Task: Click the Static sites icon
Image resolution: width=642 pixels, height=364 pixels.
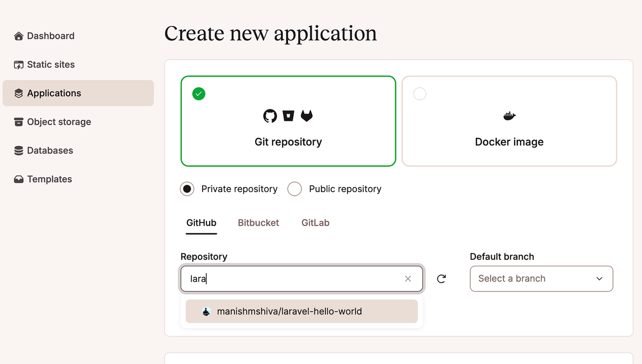Action: tap(19, 65)
